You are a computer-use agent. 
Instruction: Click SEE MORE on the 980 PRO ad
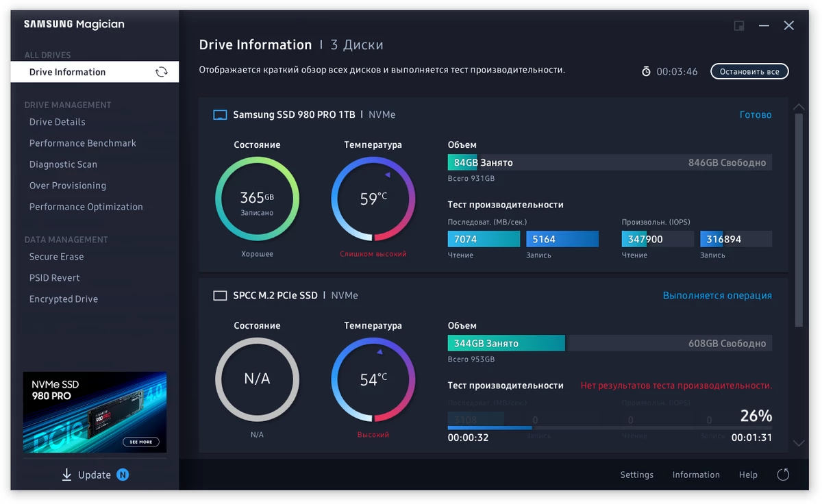(141, 442)
